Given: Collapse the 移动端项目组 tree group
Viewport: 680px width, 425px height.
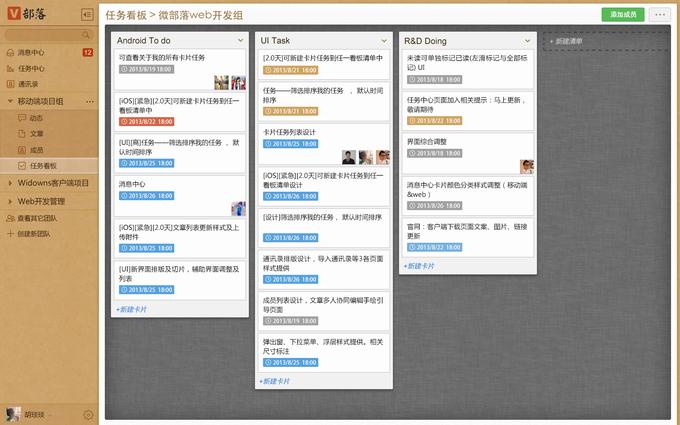Looking at the screenshot, I should pyautogui.click(x=9, y=101).
